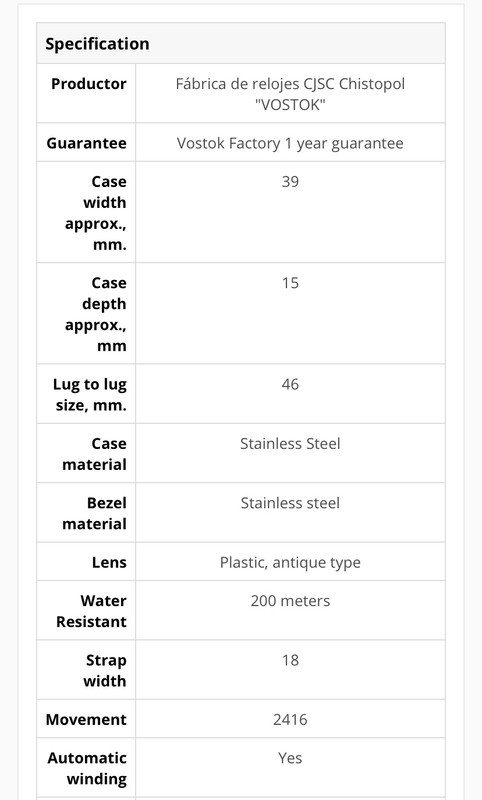Click the Bezel material Stainless steel value

tap(290, 503)
